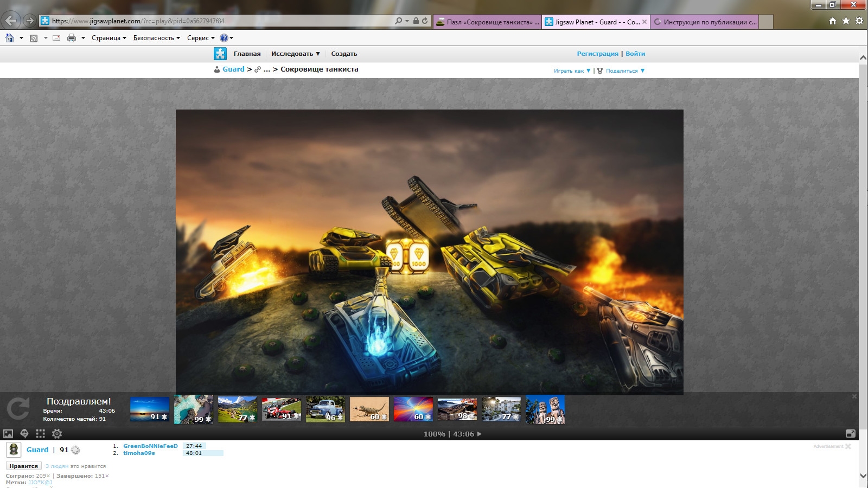This screenshot has height=488, width=868.
Task: Click the 3 людям likes link
Action: point(57,466)
